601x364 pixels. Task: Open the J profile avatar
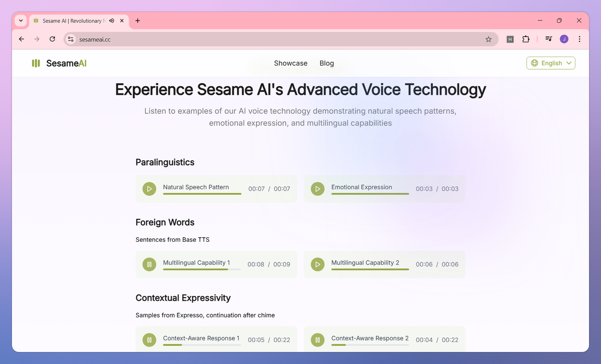point(564,39)
